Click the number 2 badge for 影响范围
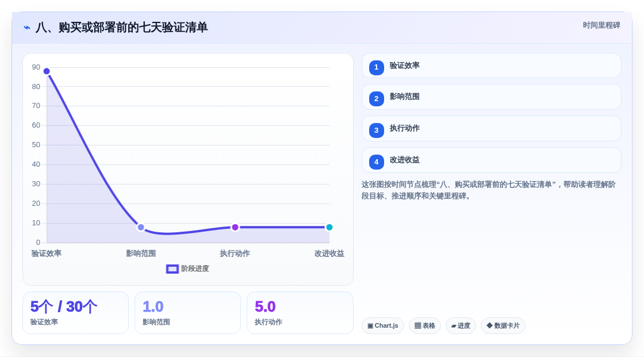Screen dimensions: 644x357 point(376,99)
